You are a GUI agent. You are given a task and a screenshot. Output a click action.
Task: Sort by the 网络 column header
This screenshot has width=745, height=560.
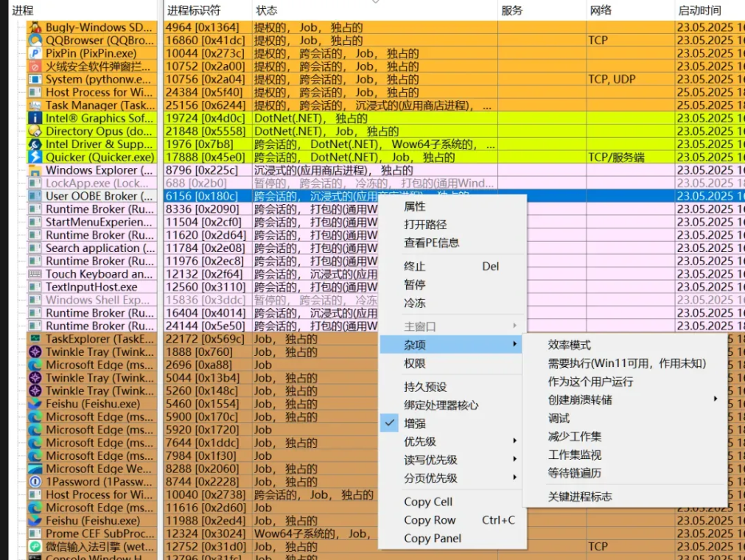631,10
